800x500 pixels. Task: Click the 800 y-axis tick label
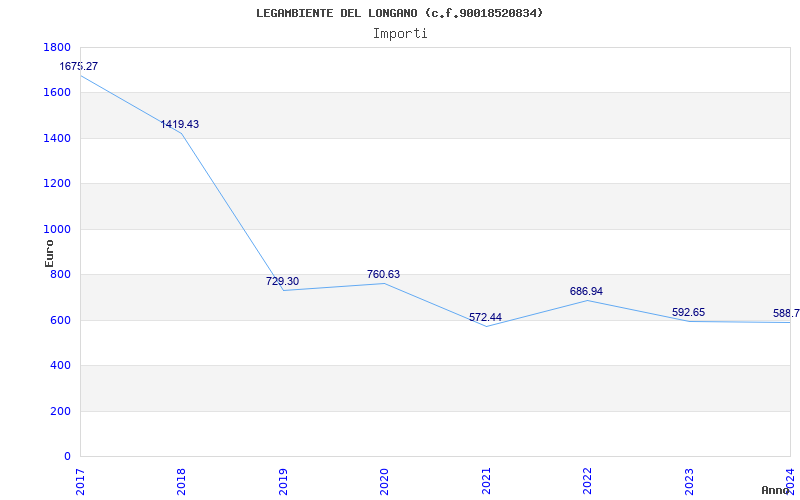click(60, 274)
